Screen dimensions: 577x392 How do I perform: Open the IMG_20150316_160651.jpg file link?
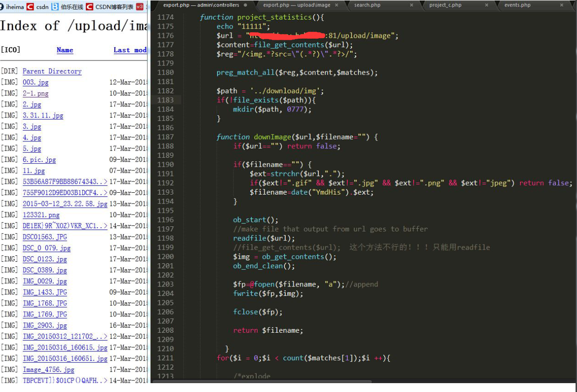(x=65, y=358)
